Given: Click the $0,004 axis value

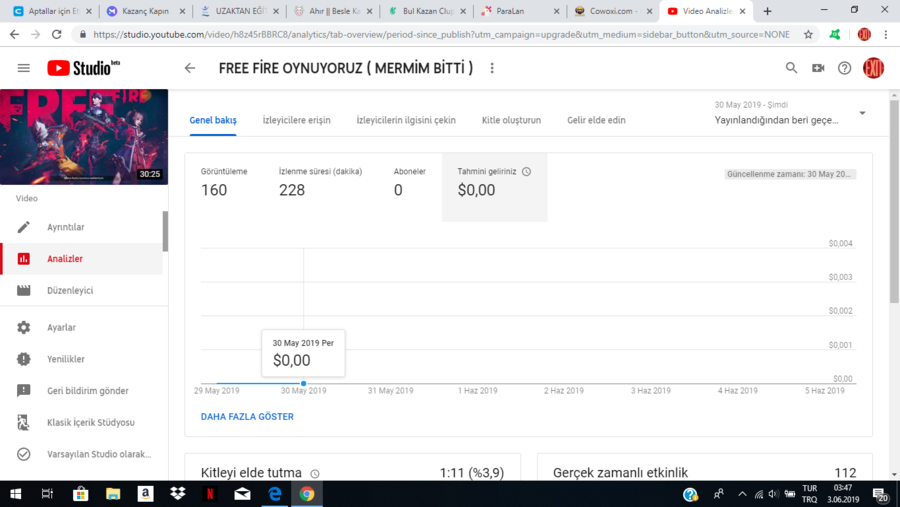Looking at the screenshot, I should (x=840, y=243).
